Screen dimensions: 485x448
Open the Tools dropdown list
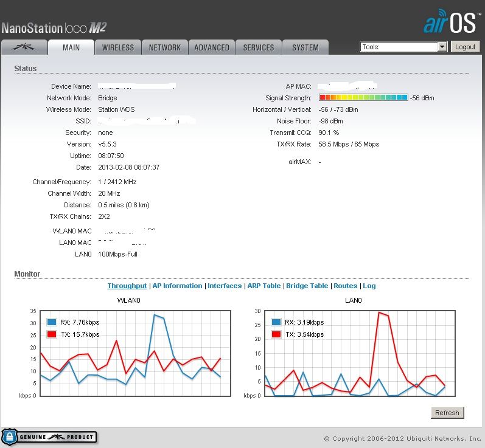click(403, 47)
